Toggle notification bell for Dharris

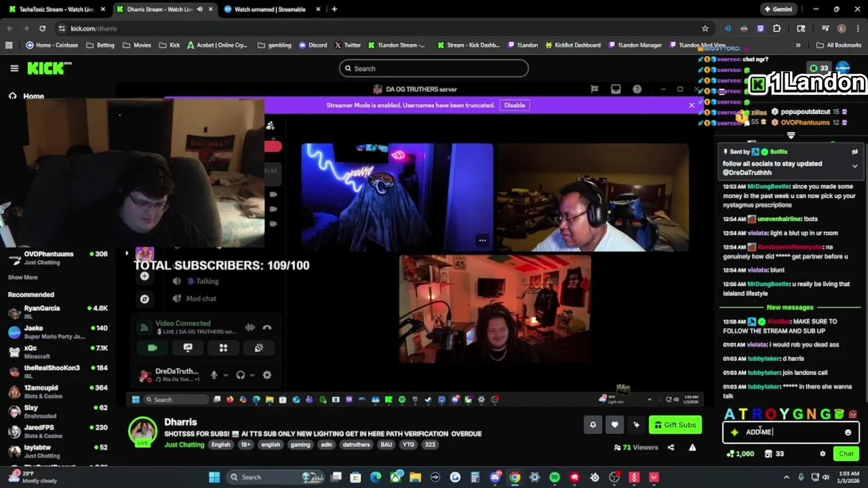(593, 425)
